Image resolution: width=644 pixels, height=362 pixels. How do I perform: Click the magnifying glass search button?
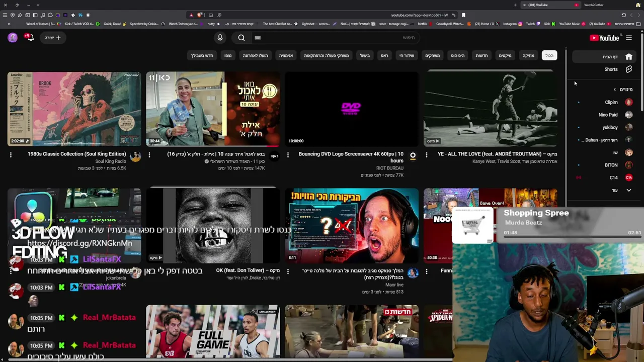point(242,38)
